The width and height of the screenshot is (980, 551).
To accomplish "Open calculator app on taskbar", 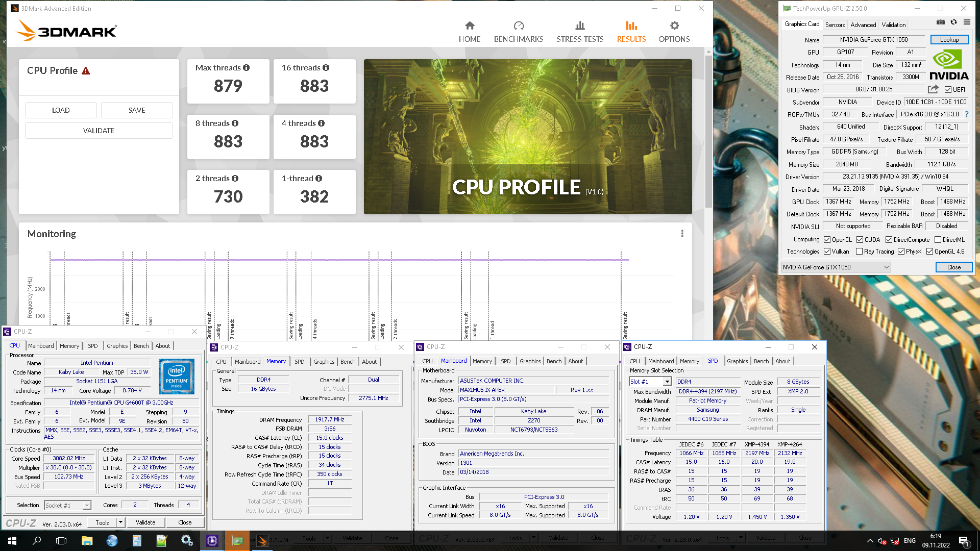I will (137, 540).
